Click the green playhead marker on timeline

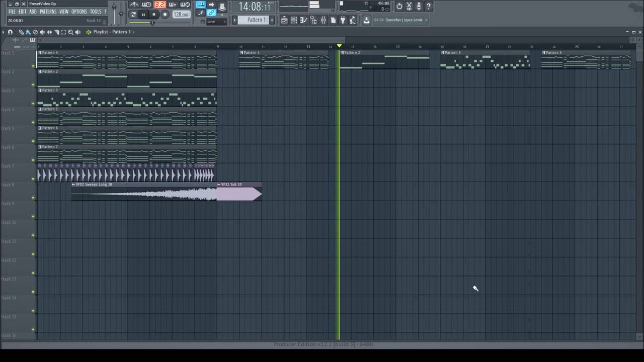tap(339, 46)
